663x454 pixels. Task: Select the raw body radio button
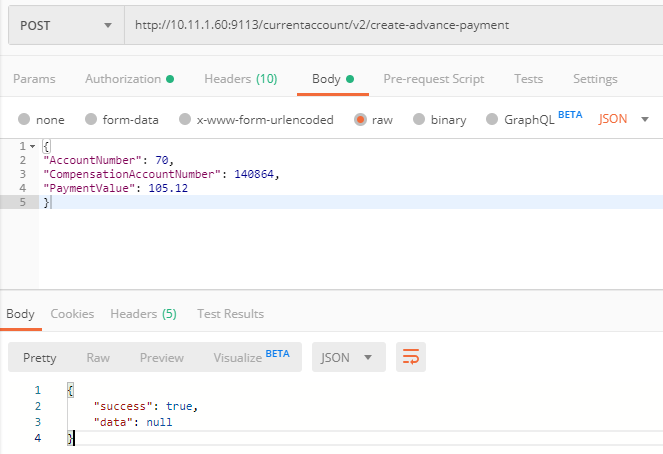[x=359, y=120]
